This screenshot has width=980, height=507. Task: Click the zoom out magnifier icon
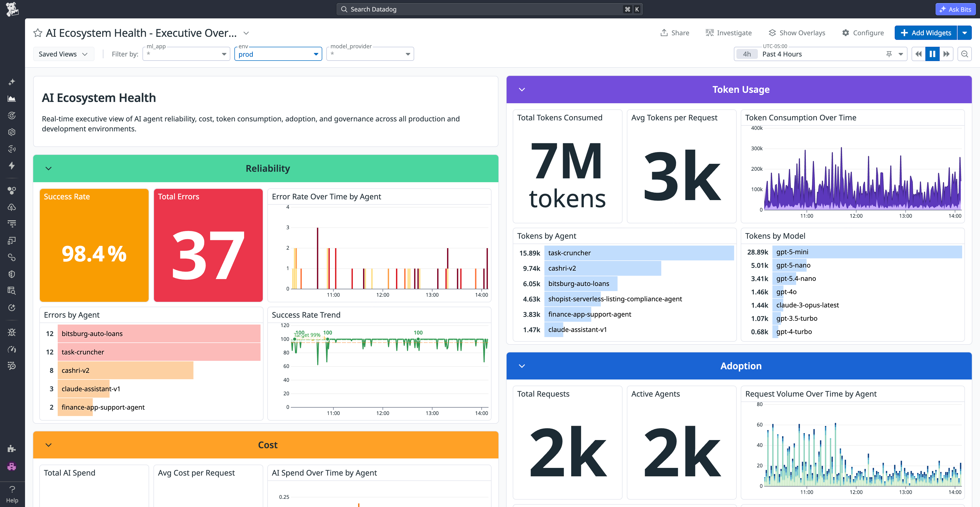(x=964, y=54)
